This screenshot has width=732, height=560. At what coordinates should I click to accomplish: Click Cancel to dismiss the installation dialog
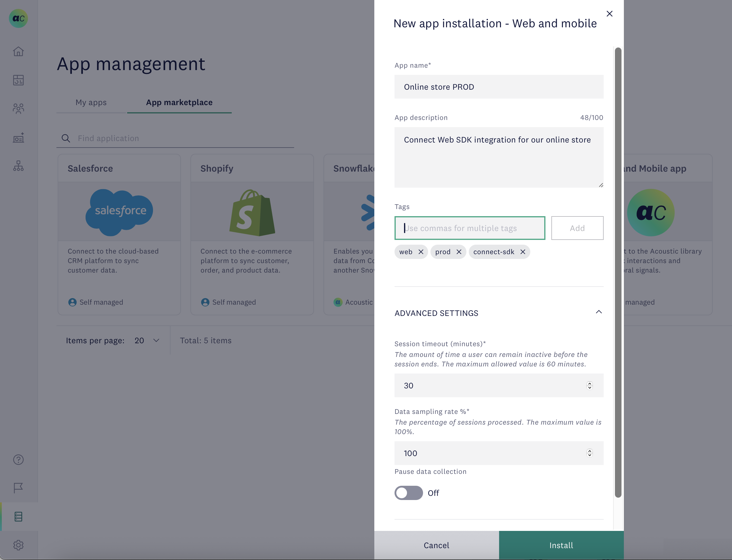[436, 545]
